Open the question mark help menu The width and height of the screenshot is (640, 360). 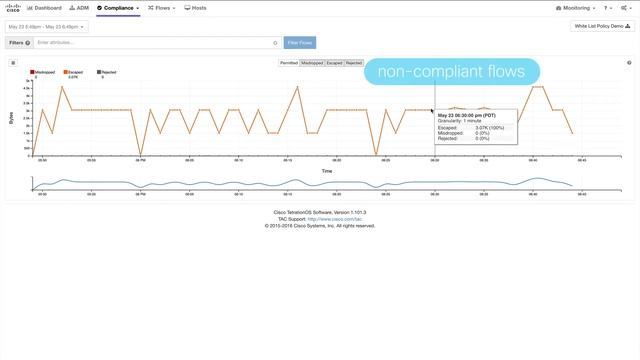pyautogui.click(x=608, y=8)
